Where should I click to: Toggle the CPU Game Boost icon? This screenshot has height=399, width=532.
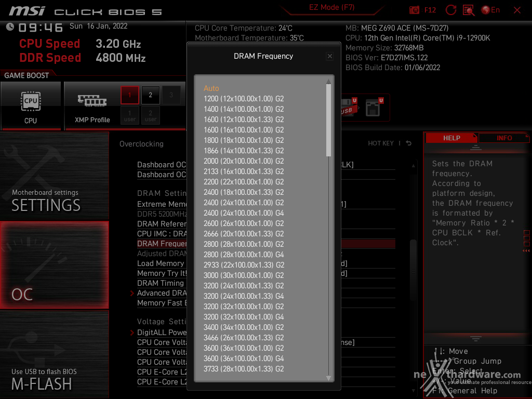click(31, 105)
